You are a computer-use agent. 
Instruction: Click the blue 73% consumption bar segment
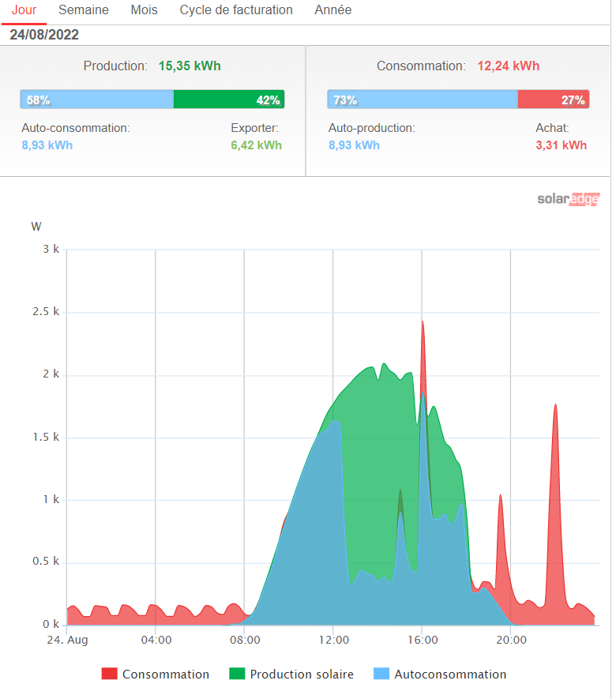(423, 100)
